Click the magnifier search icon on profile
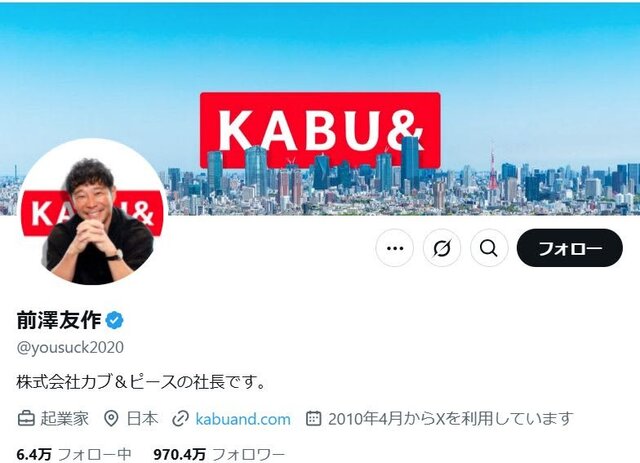This screenshot has width=640, height=463. coord(489,248)
